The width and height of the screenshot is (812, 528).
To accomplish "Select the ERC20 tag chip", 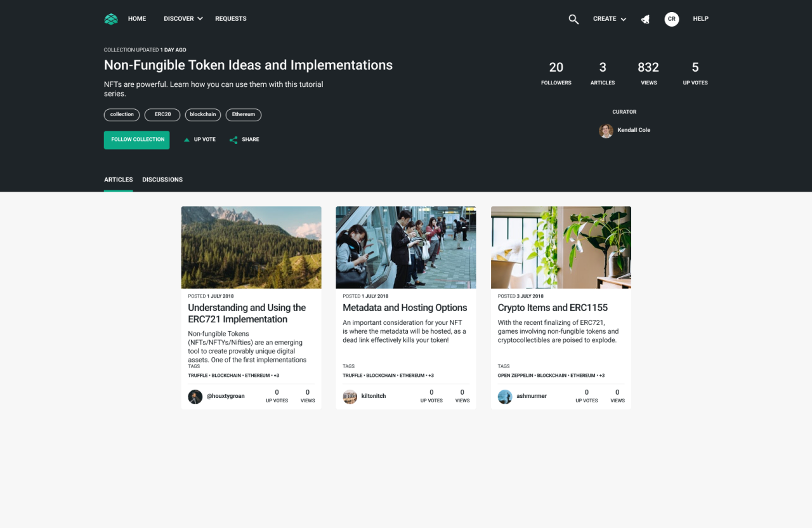I will tap(162, 115).
